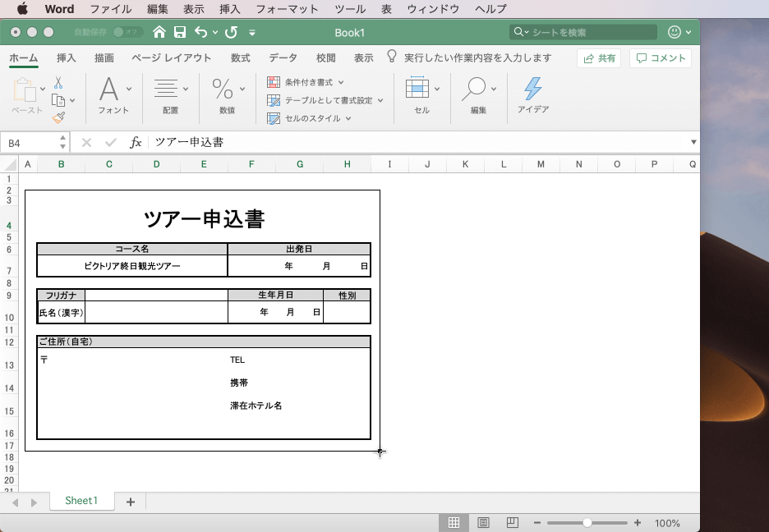Open the フォーマット menu in menu bar
Viewport: 769px width, 532px height.
point(287,9)
